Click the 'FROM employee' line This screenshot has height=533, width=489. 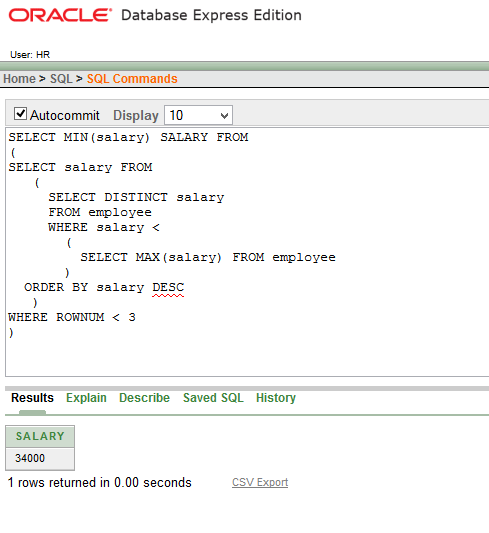pos(100,212)
